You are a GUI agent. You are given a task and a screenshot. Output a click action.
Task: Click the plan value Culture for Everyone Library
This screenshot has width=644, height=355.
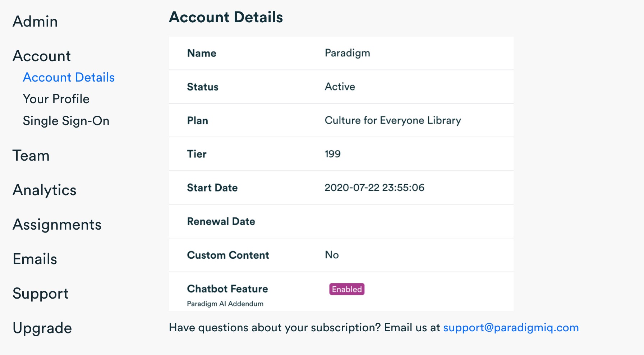click(x=393, y=120)
